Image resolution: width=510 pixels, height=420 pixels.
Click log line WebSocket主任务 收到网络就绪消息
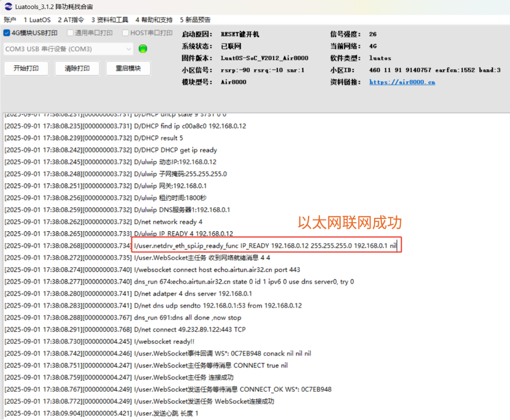point(137,258)
